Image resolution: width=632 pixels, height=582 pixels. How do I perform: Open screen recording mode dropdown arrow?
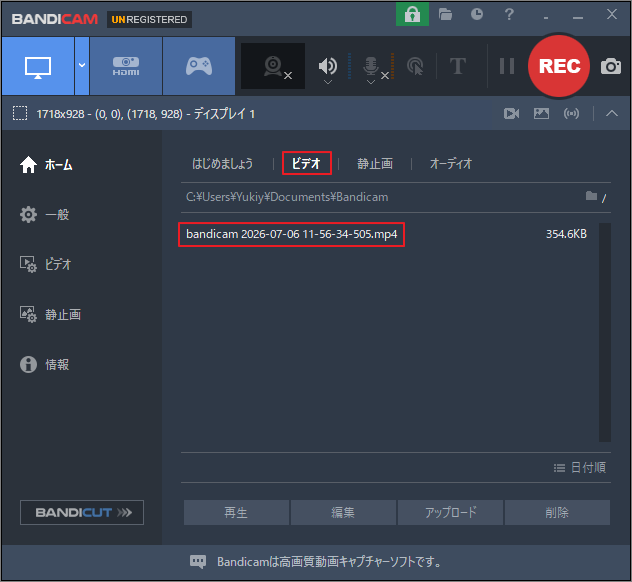pyautogui.click(x=82, y=66)
